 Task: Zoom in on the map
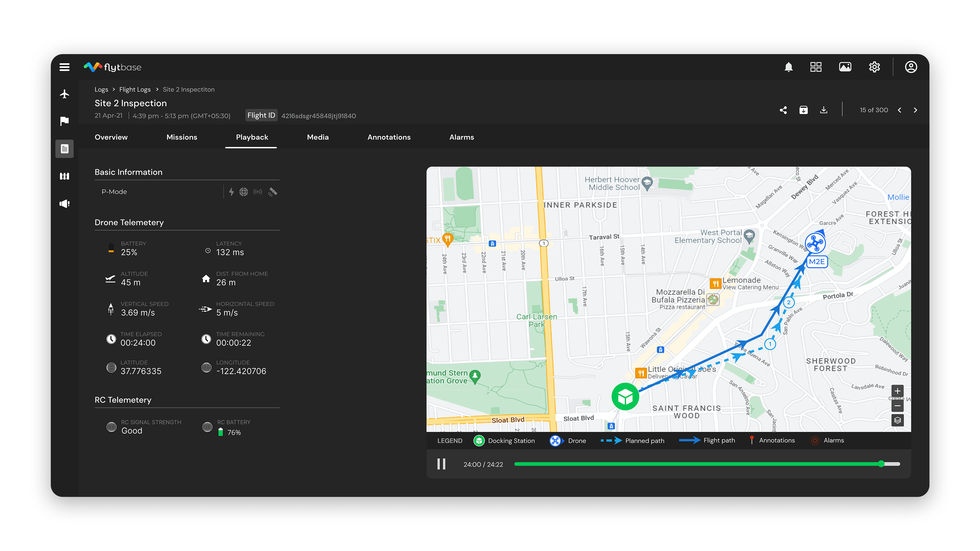click(x=898, y=391)
